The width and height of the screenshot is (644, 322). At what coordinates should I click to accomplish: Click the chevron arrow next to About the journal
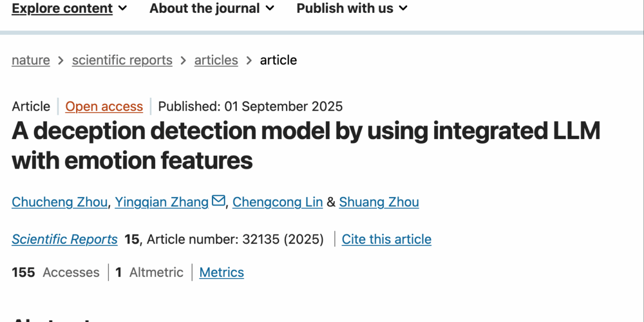[269, 9]
